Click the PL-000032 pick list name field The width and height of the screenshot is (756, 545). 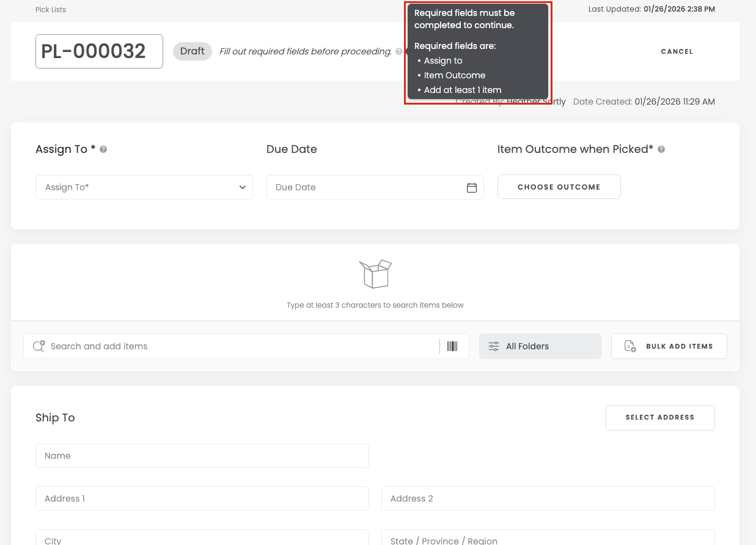[99, 51]
